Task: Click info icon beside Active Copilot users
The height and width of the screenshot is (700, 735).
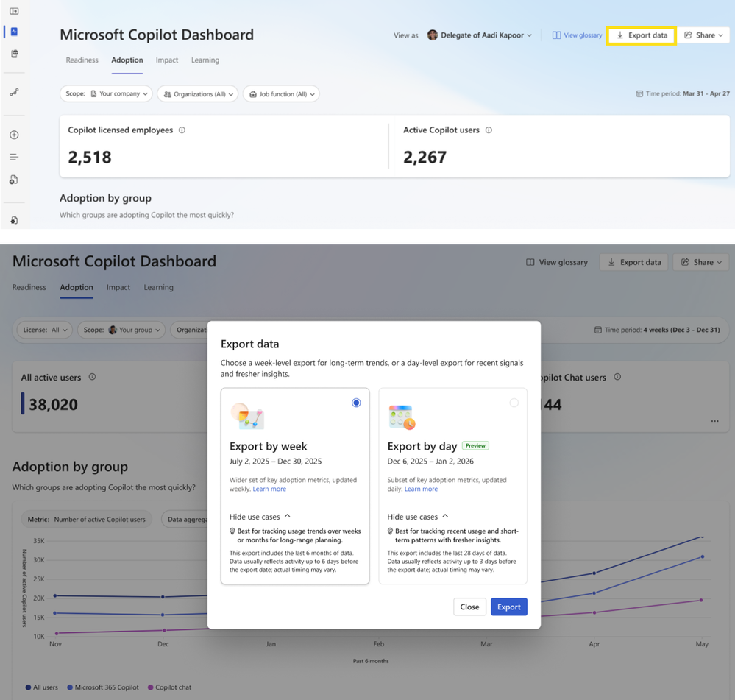Action: point(489,130)
